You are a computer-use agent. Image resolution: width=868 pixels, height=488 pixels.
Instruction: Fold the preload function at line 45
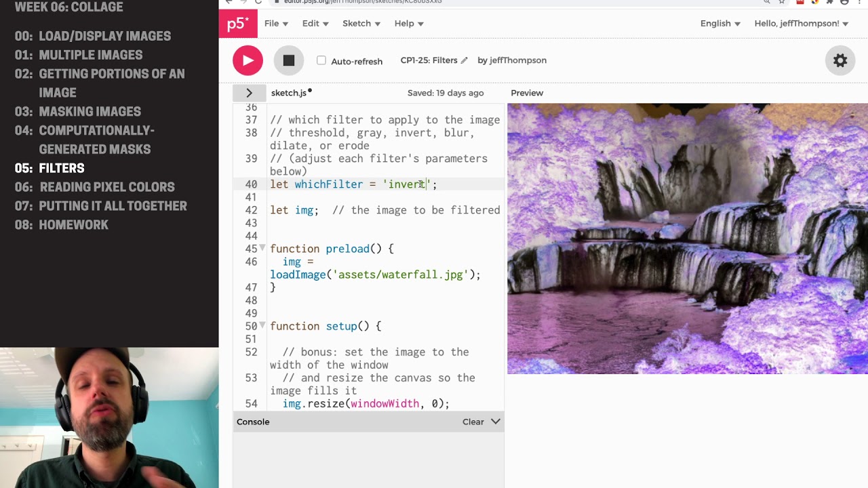262,248
